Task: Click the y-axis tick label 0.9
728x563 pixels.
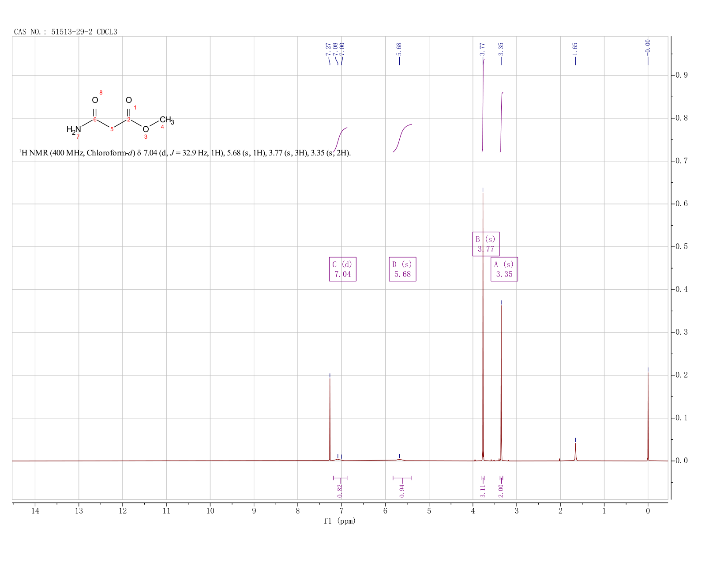Action: click(681, 75)
